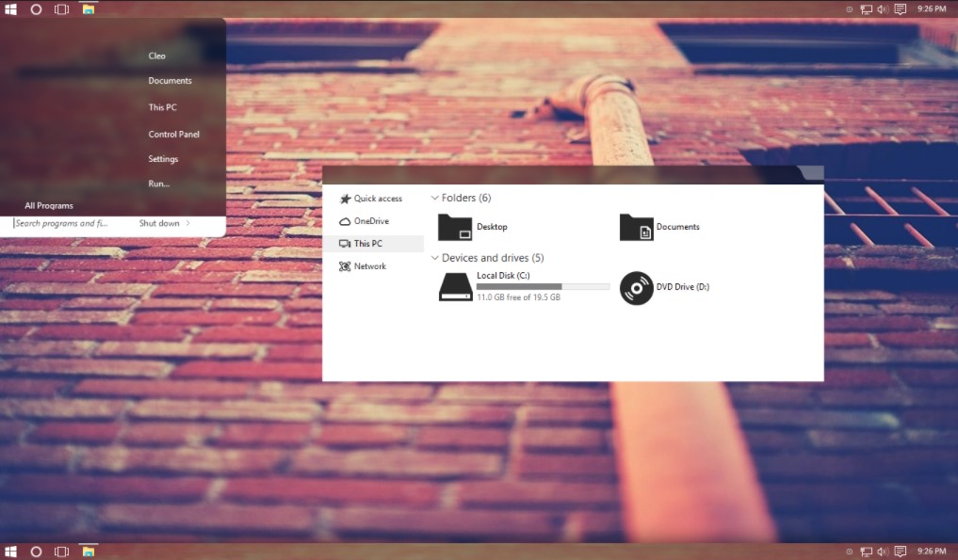
Task: Click the network icon in top system tray
Action: click(x=866, y=9)
